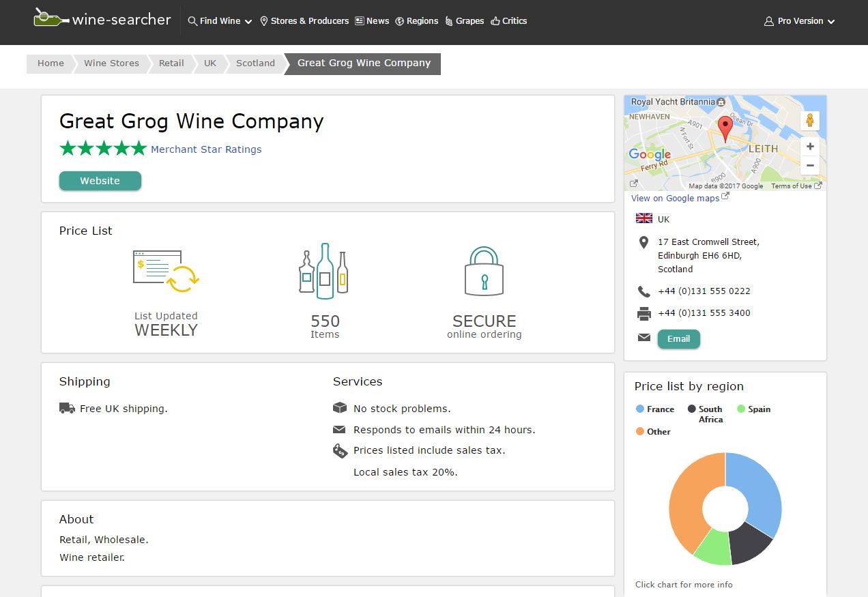The width and height of the screenshot is (868, 597).
Task: Click the email response envelope icon
Action: [339, 429]
